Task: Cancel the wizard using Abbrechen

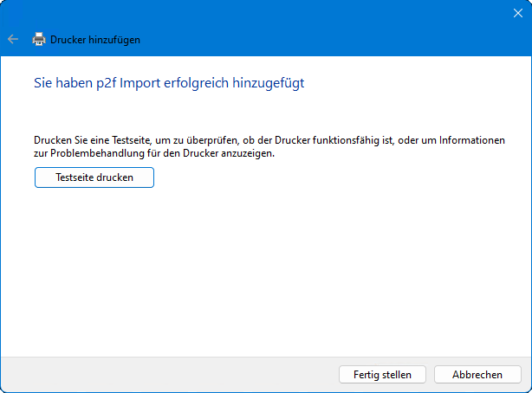Action: pos(477,375)
